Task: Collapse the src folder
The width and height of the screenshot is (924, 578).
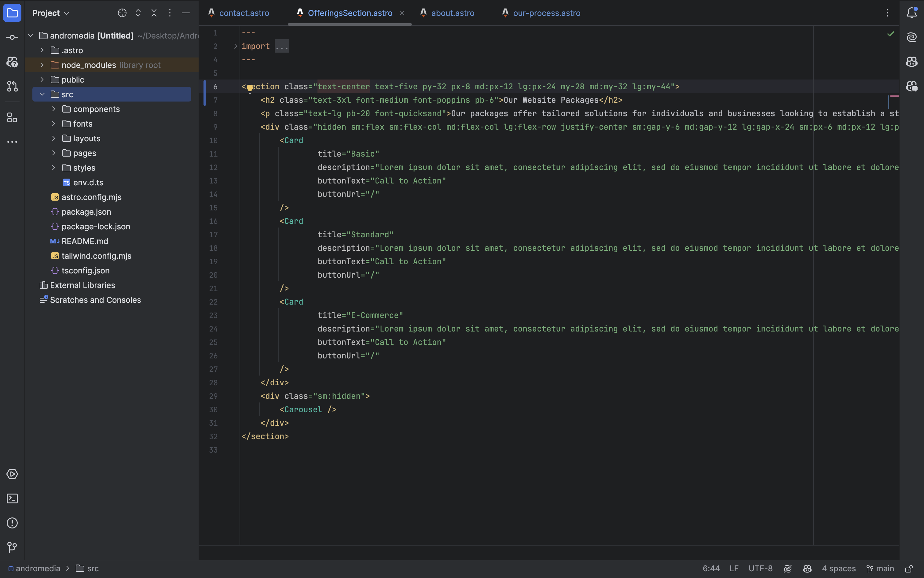Action: [x=42, y=94]
